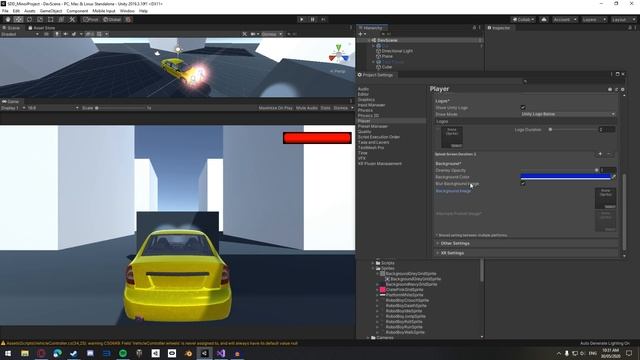Toggle the Pivot/Center handle position button

pos(91,20)
